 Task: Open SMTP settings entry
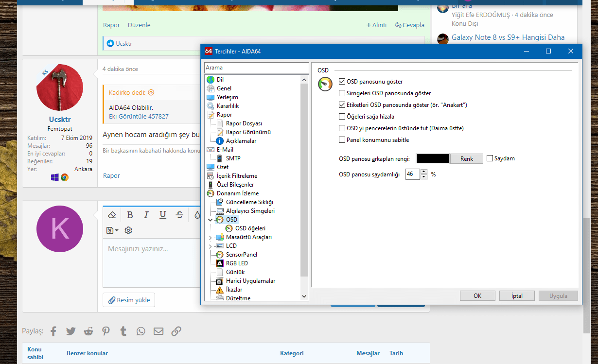[x=233, y=158]
